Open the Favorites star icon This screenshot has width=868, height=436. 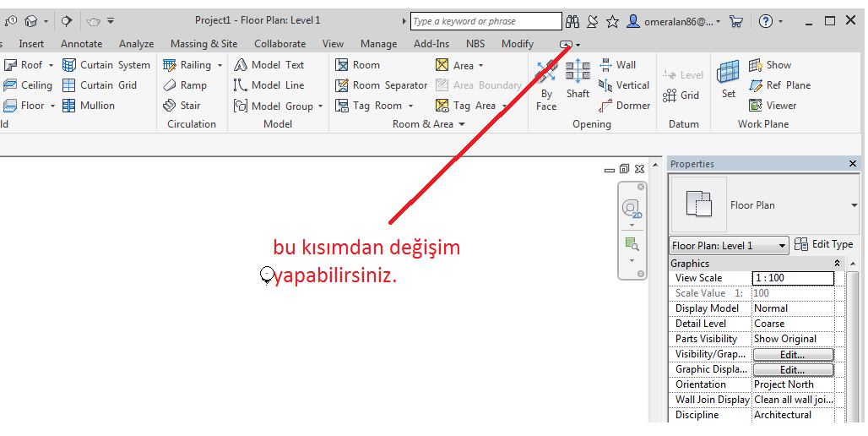point(612,22)
